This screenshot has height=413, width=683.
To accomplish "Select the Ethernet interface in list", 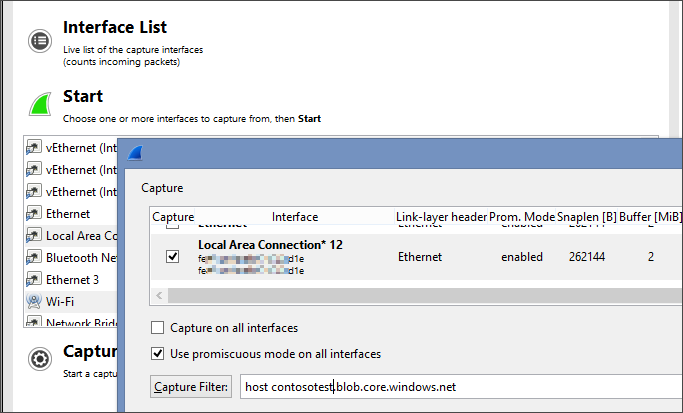I will pos(67,214).
